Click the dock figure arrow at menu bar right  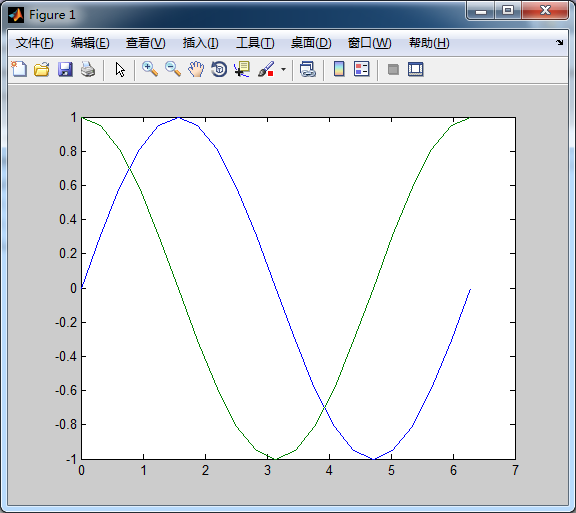(559, 42)
